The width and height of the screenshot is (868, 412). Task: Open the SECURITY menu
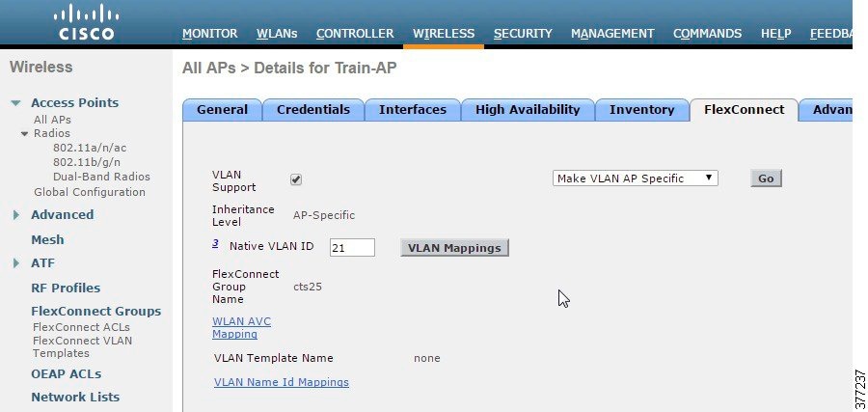pos(523,33)
